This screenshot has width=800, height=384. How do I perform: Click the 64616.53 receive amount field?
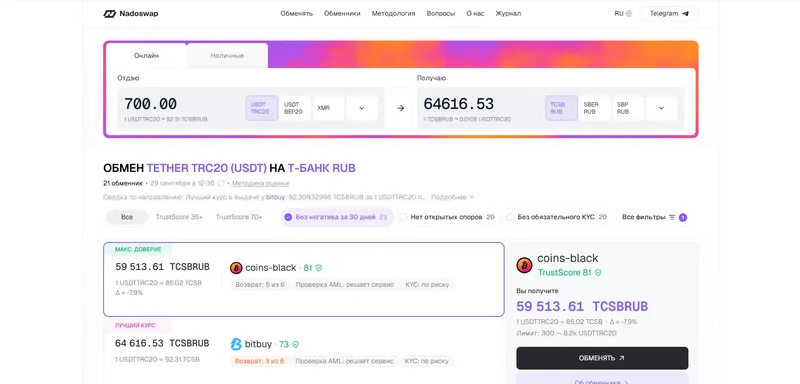tap(459, 104)
